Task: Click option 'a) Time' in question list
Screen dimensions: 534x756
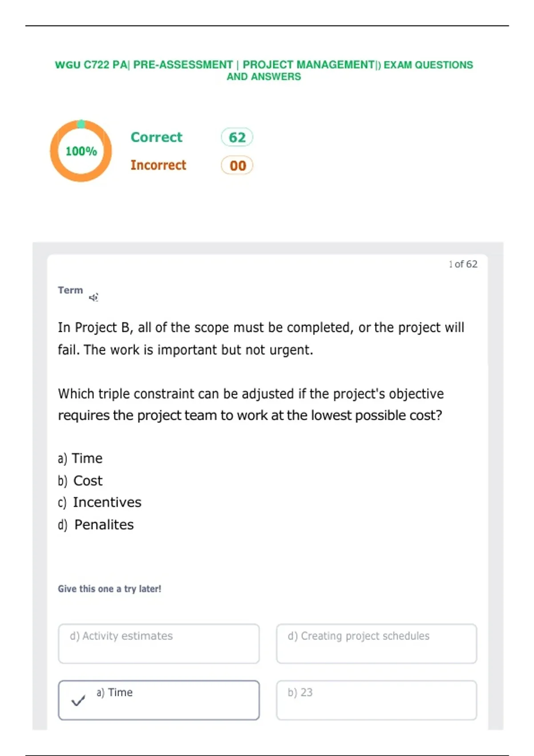Action: (80, 458)
